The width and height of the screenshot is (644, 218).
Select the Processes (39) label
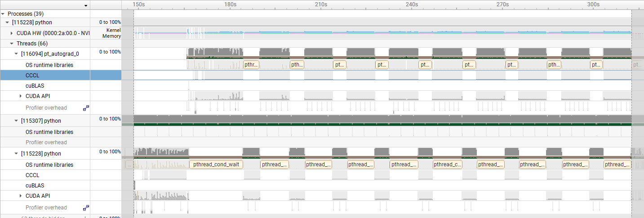26,14
